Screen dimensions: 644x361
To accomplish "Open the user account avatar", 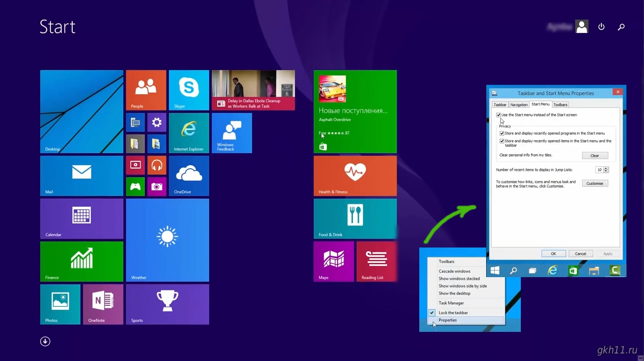I will tap(582, 27).
